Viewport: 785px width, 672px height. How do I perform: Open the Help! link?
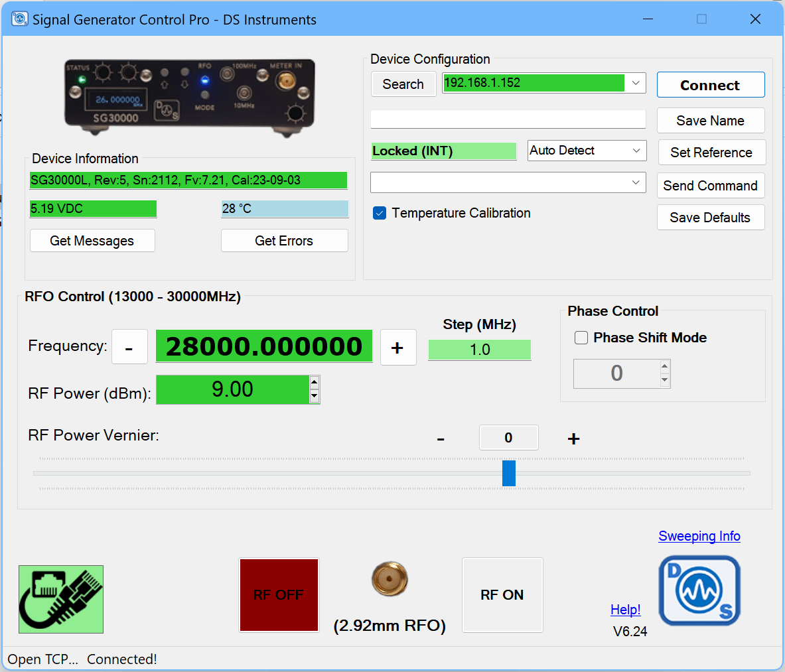coord(625,610)
